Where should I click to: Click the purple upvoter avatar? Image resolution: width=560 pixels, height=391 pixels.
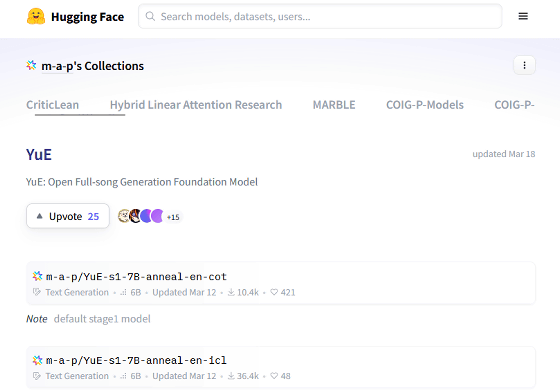pyautogui.click(x=158, y=216)
